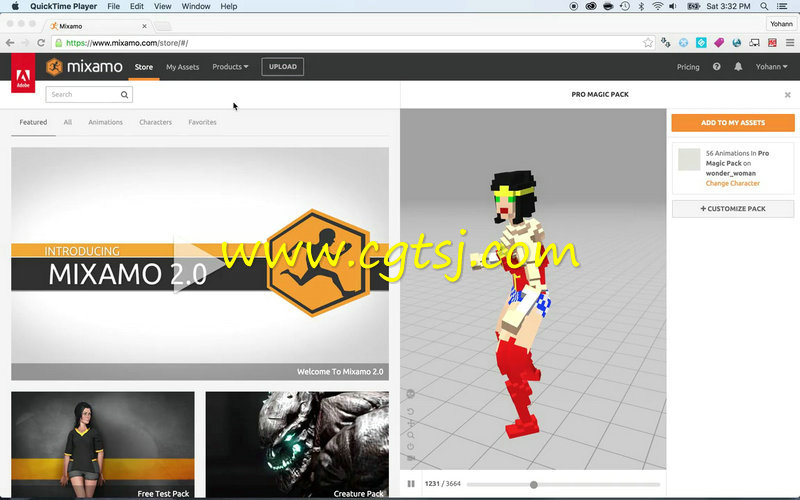Click the reset camera icon in the viewer

(x=411, y=411)
